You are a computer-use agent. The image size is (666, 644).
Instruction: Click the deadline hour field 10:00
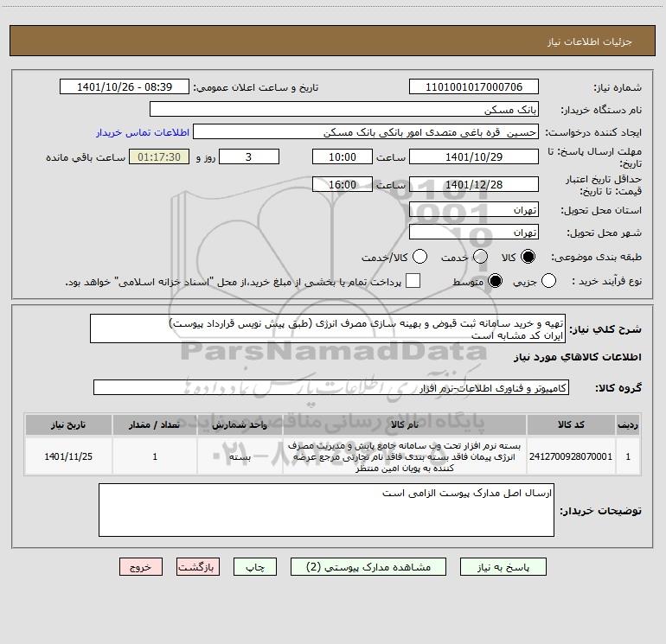pos(343,157)
